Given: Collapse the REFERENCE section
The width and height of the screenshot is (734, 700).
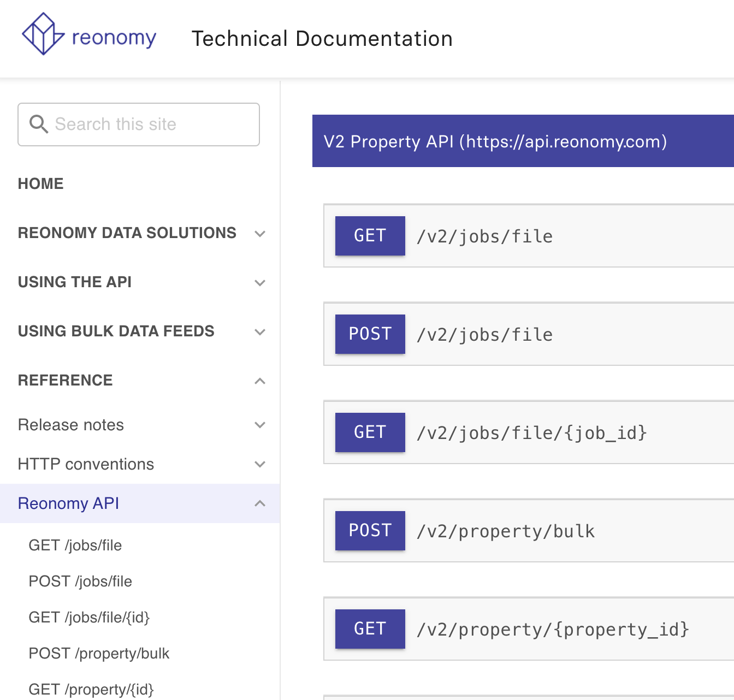Looking at the screenshot, I should pyautogui.click(x=261, y=381).
